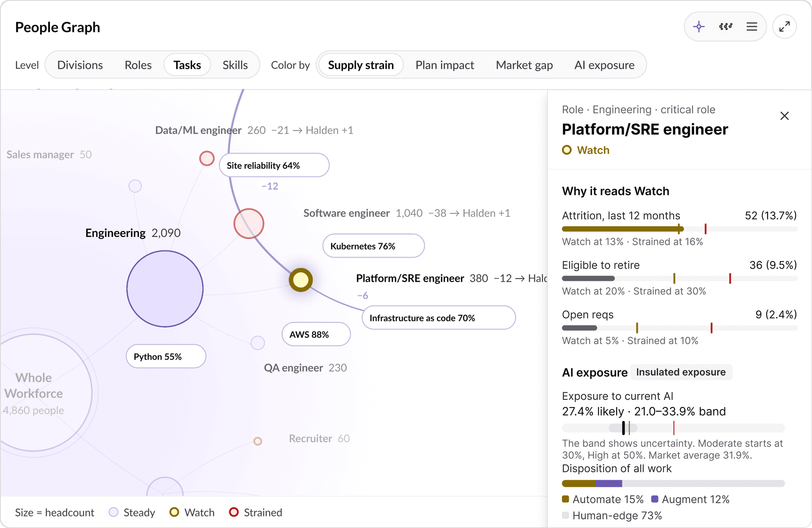Click the Strained legend marker
This screenshot has height=528, width=812.
click(233, 512)
